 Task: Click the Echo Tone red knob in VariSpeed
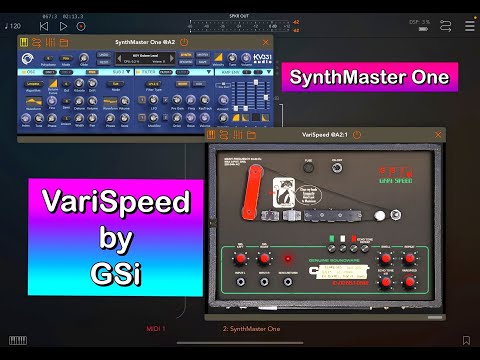pyautogui.click(x=386, y=282)
